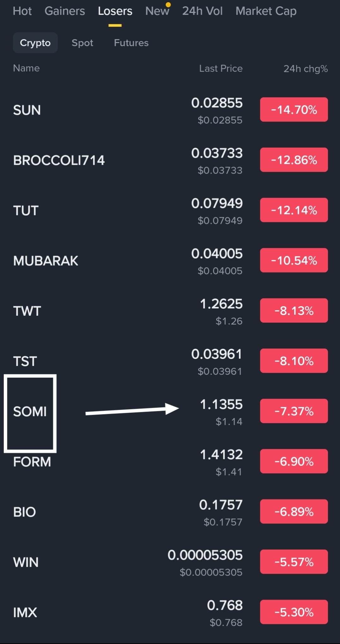Click the -6.90% FORM change badge
The image size is (340, 644).
pyautogui.click(x=294, y=461)
